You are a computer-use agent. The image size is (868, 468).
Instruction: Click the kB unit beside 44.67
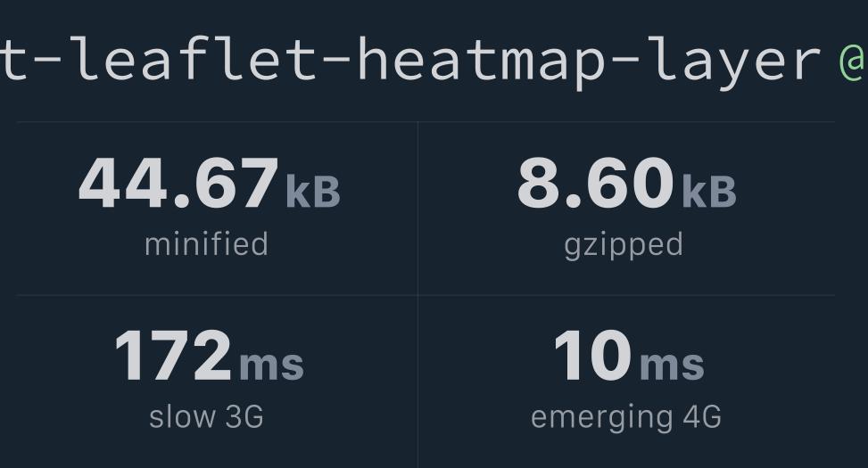pyautogui.click(x=313, y=192)
